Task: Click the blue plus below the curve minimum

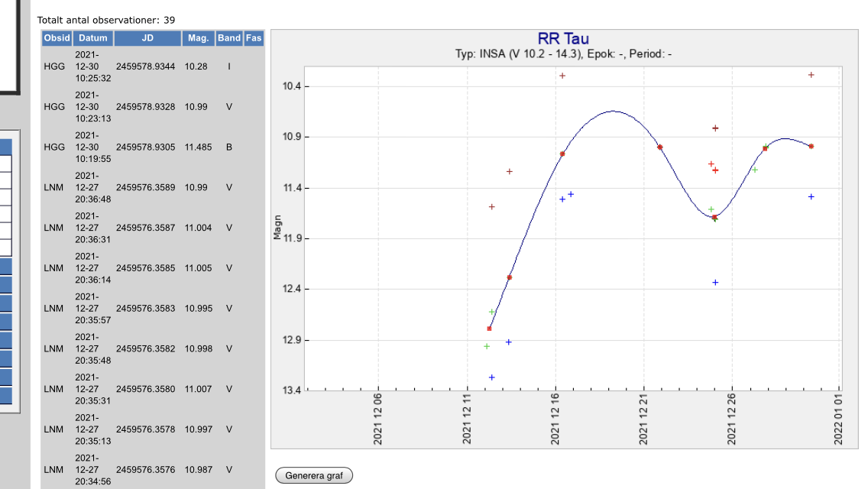Action: click(x=715, y=283)
